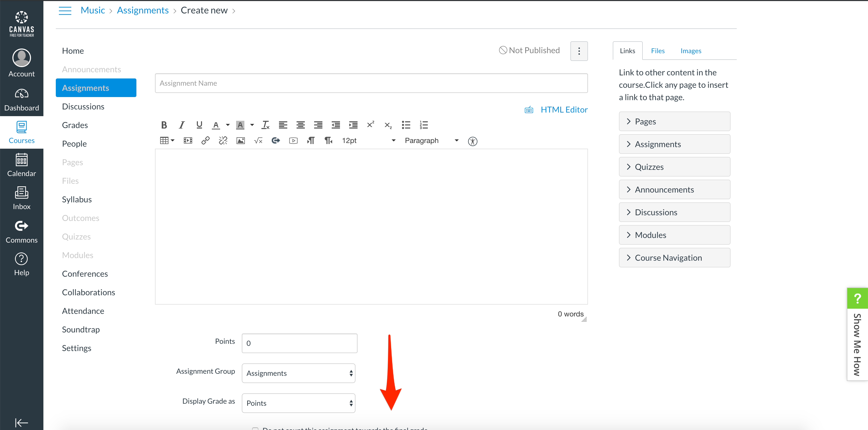Remove link with unlink icon
This screenshot has height=430, width=868.
coord(223,140)
